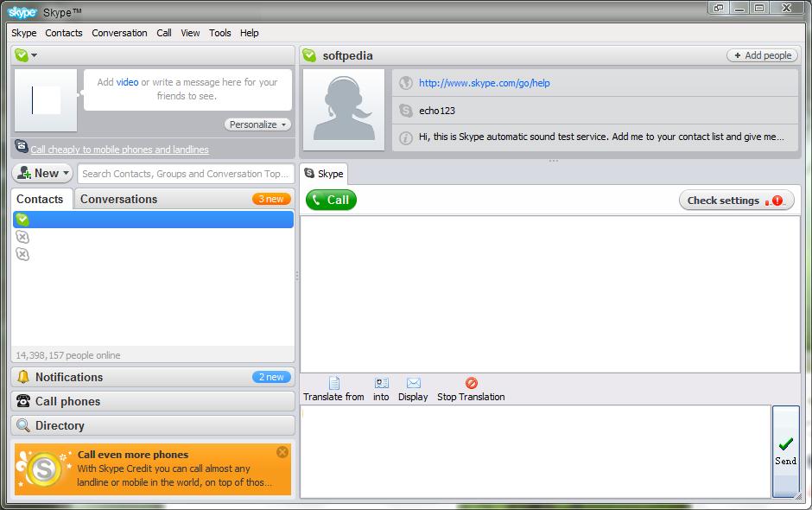Click the green Call button
Image resolution: width=812 pixels, height=510 pixels.
tap(332, 200)
